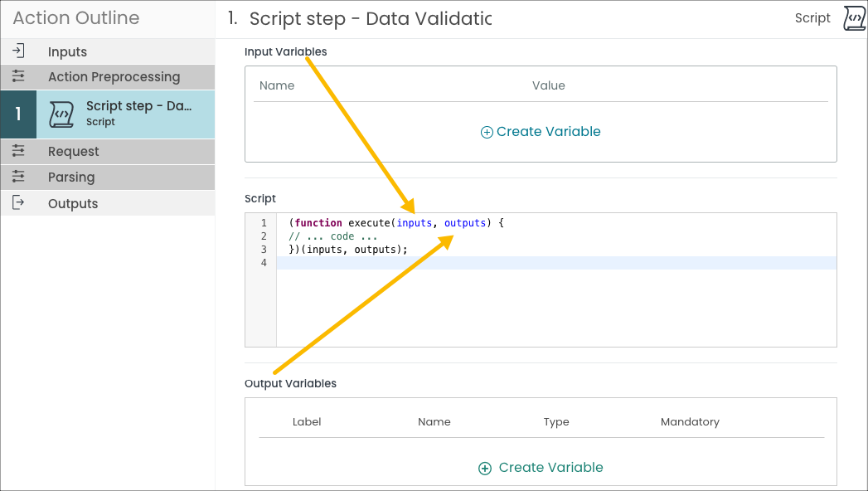868x491 pixels.
Task: Click the Parsing sliders icon
Action: coord(18,177)
